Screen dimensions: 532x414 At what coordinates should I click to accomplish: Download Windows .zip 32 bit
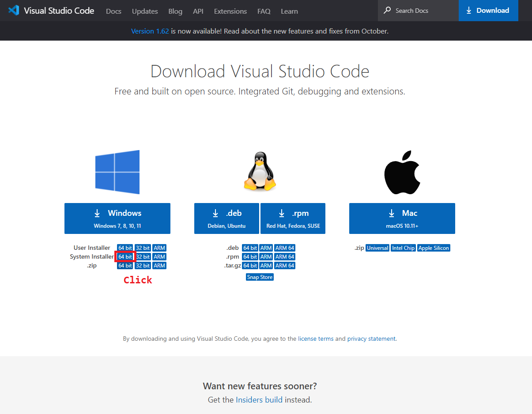[x=143, y=266]
